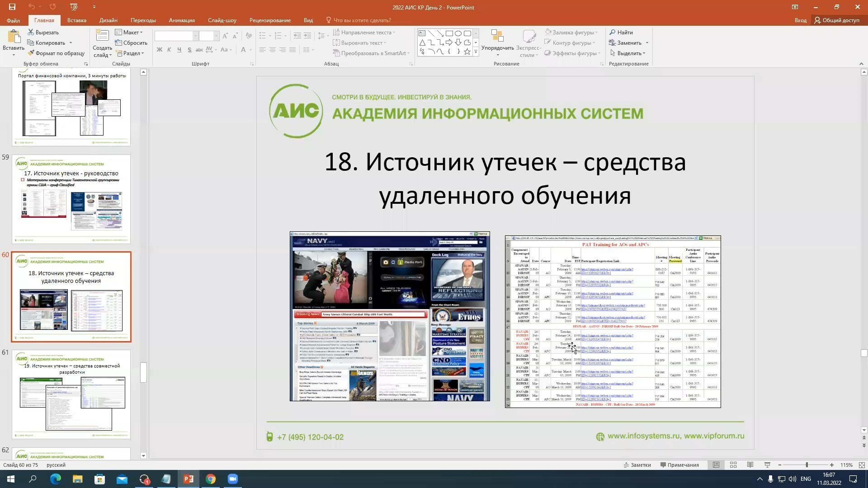Viewport: 868px width, 488px height.
Task: Toggle italic (К) formatting
Action: (x=169, y=50)
